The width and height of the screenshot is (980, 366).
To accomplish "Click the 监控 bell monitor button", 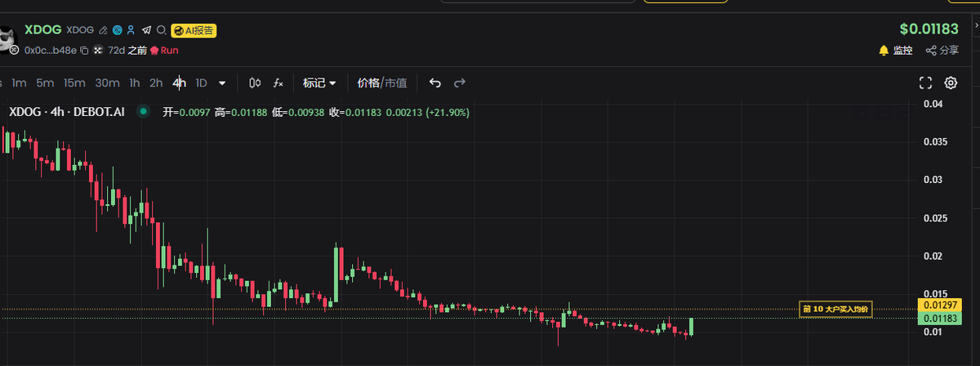I will point(895,51).
